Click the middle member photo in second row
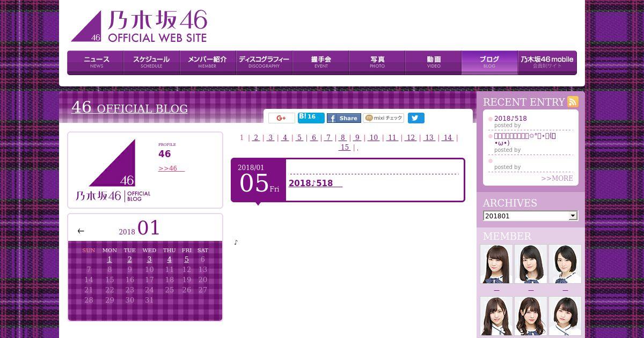The height and width of the screenshot is (338, 644). 531,317
